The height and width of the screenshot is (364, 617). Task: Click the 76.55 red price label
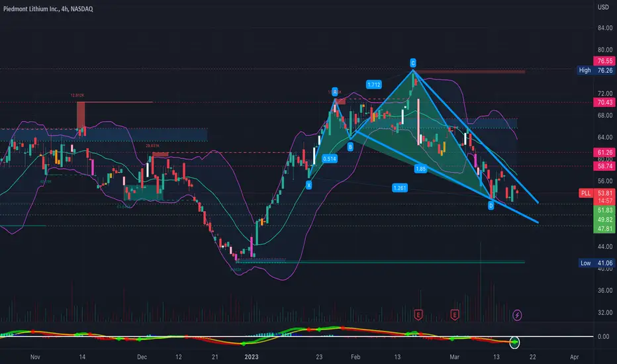tap(604, 61)
